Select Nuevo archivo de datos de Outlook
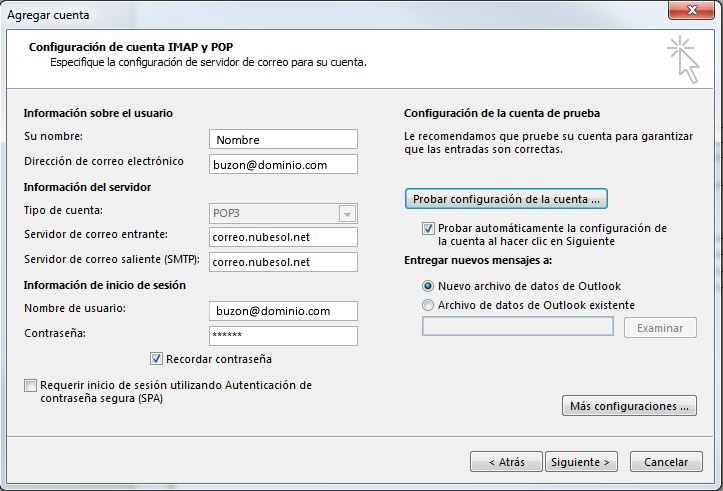Viewport: 723px width, 491px height. 428,286
